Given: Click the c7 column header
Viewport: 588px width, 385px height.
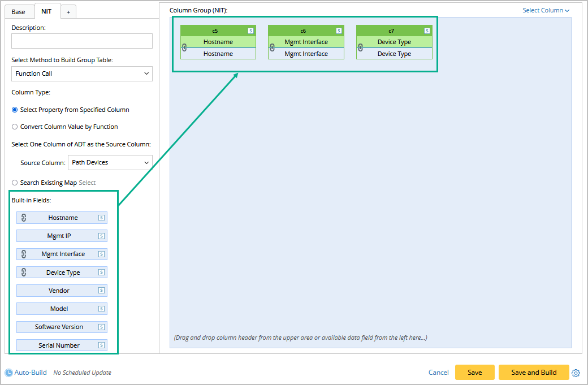Looking at the screenshot, I should pos(394,31).
